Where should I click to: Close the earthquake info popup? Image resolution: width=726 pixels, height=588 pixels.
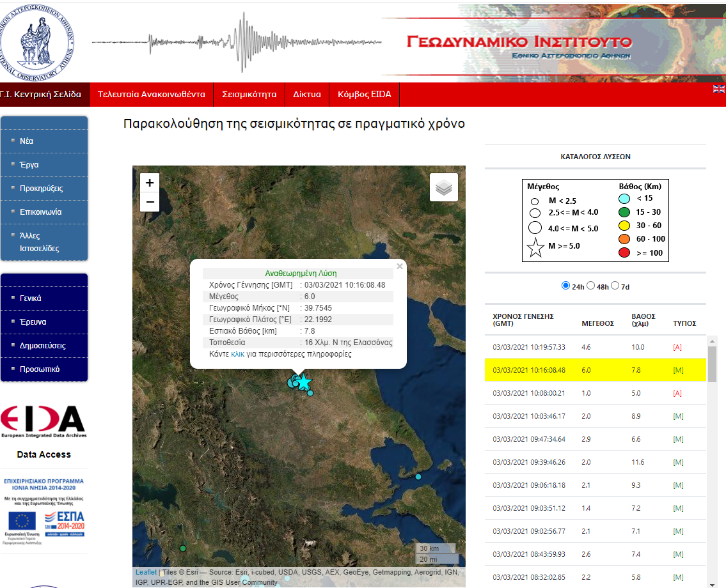pos(400,267)
